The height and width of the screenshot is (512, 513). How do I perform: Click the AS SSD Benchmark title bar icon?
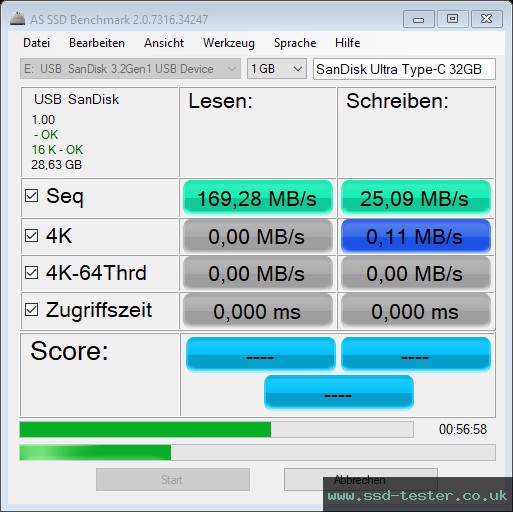(x=17, y=19)
